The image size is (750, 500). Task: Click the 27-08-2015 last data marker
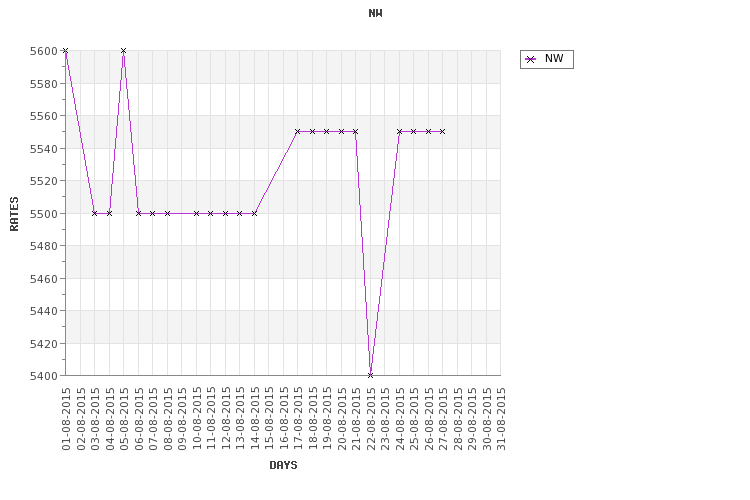point(442,132)
